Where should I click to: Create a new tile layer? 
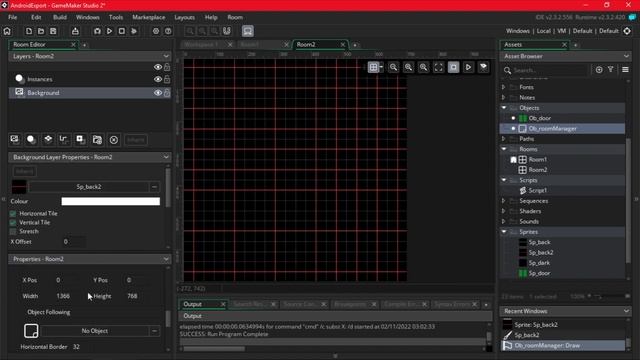click(x=48, y=140)
